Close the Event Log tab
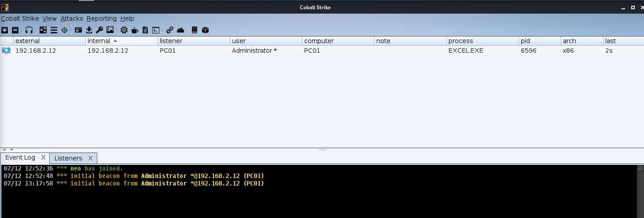 (43, 157)
